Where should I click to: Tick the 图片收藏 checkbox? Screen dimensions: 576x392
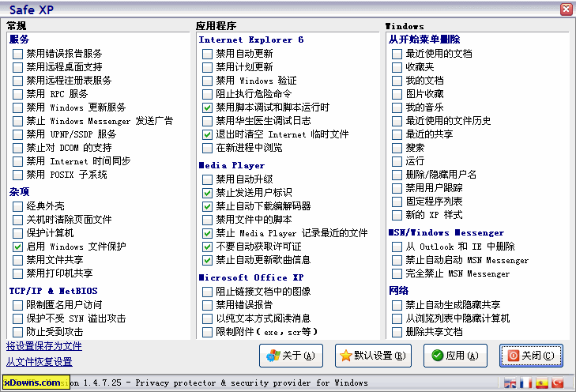[397, 94]
